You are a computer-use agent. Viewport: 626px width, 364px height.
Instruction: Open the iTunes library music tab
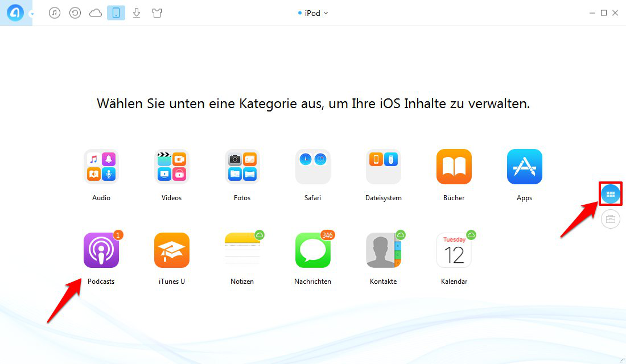[55, 13]
